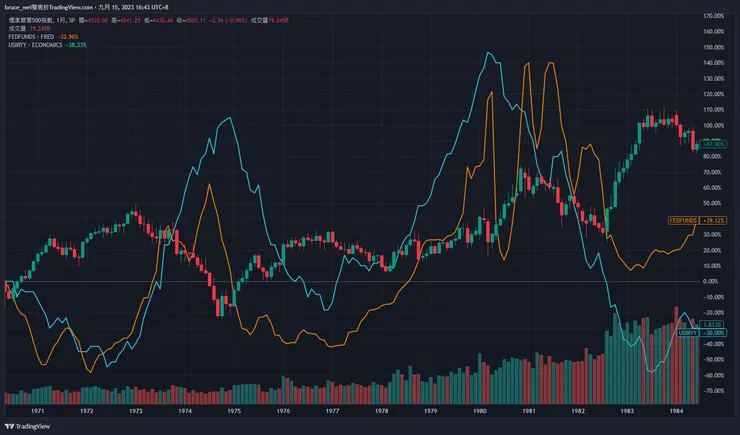Click the 30.00% price scale label

713,234
